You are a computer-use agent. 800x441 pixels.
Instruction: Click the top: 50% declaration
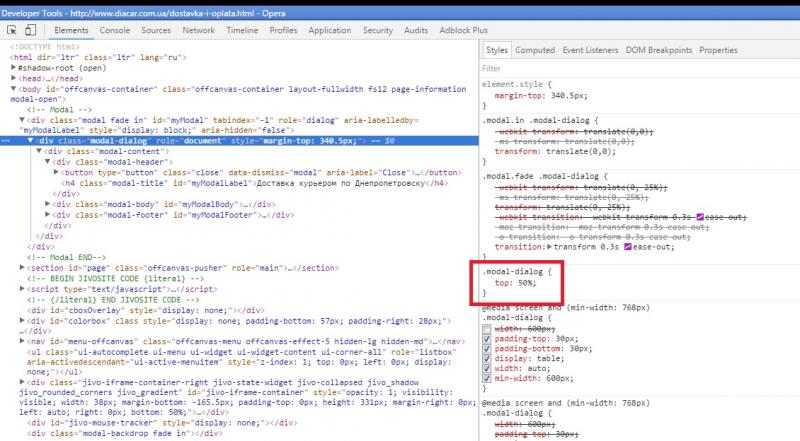click(515, 282)
